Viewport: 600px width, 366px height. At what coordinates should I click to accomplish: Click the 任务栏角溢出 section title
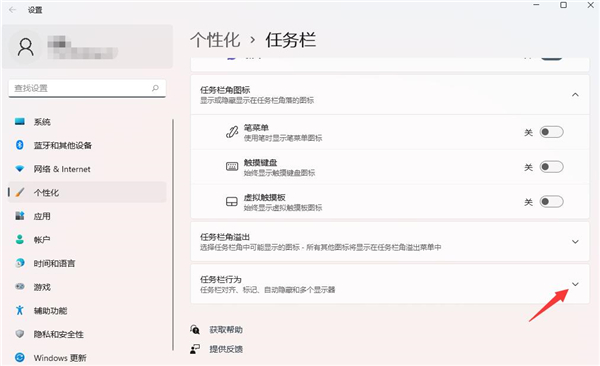[x=225, y=237]
